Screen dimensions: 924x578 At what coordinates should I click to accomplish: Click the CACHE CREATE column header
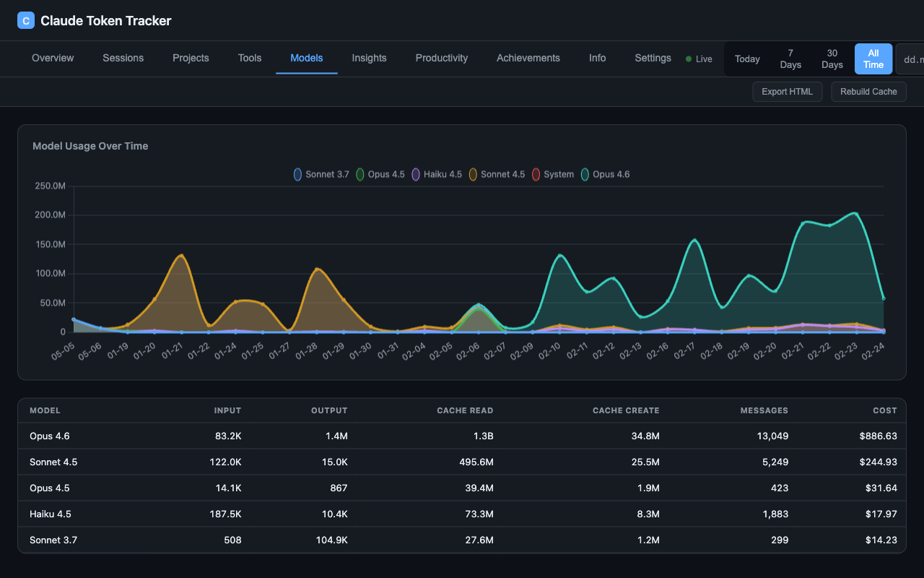click(x=626, y=410)
